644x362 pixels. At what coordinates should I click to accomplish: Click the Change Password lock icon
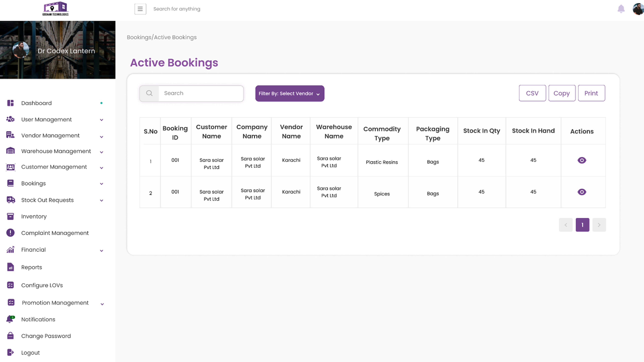click(x=10, y=336)
